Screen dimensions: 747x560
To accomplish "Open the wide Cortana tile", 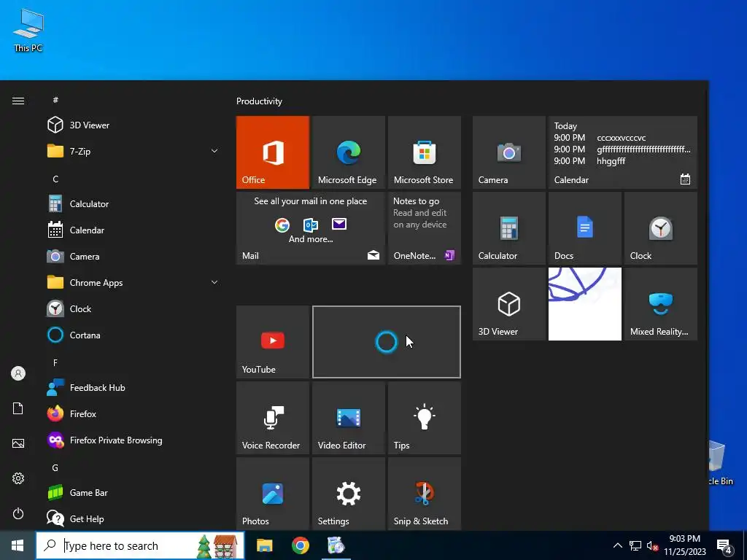I will (387, 342).
